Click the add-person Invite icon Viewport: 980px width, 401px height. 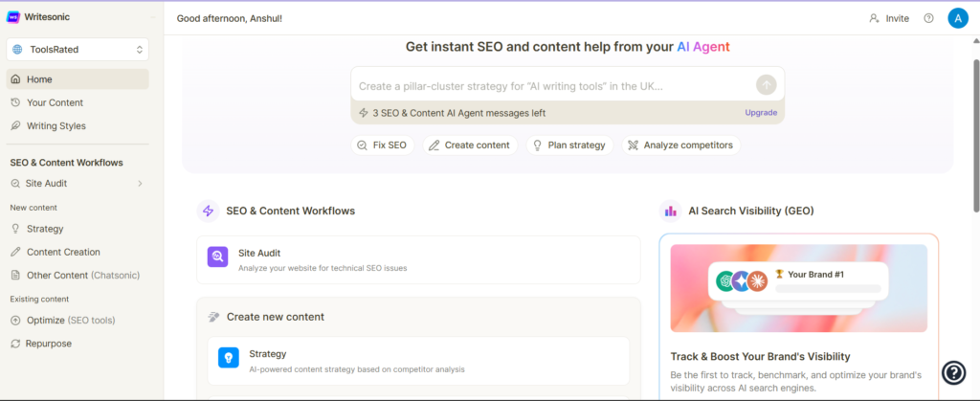[x=875, y=18]
